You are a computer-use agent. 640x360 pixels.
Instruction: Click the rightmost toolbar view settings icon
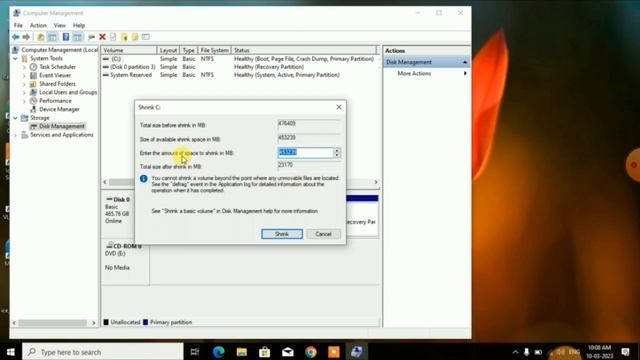[x=146, y=37]
